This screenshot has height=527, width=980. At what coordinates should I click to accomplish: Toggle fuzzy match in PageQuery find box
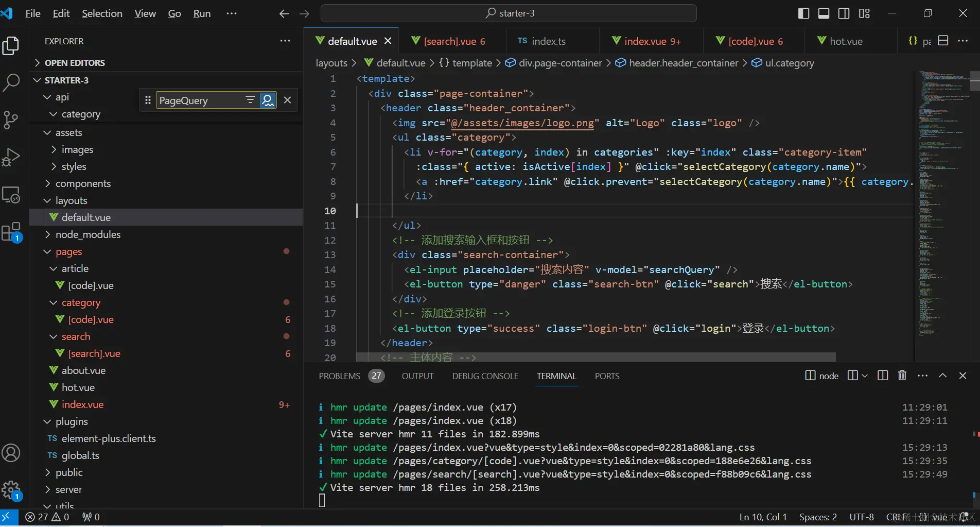point(268,100)
